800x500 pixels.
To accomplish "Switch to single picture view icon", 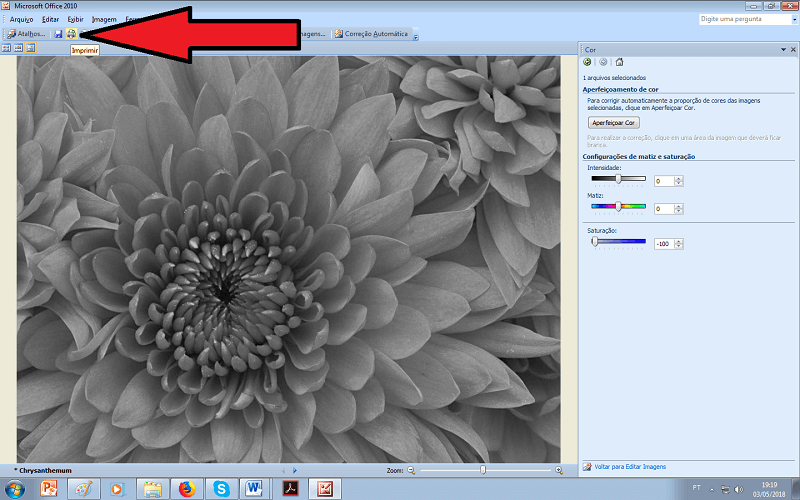I will click(x=30, y=48).
